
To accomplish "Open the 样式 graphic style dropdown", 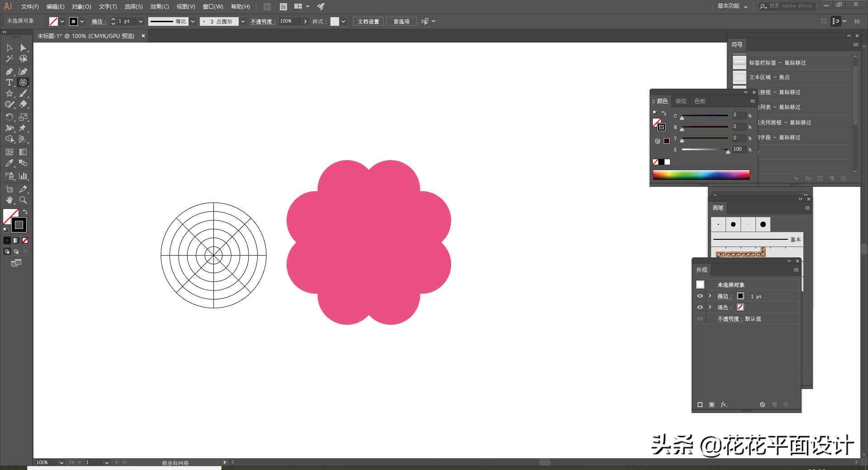I will pos(344,21).
